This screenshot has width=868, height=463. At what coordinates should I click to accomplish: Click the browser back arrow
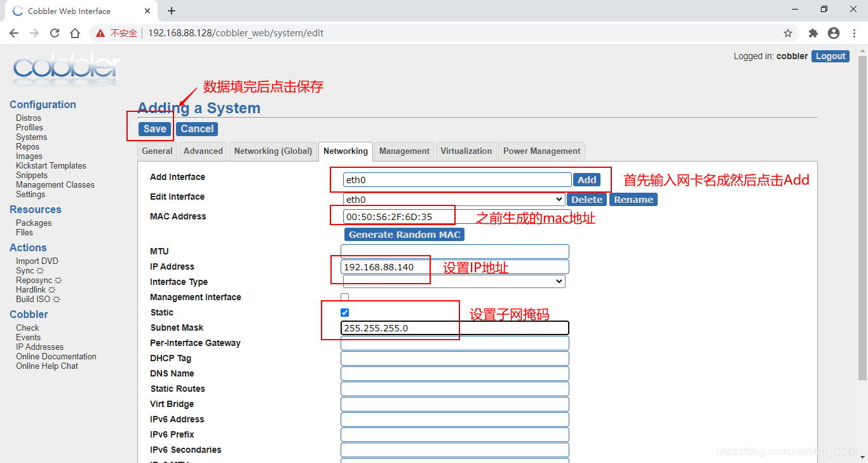coord(14,33)
